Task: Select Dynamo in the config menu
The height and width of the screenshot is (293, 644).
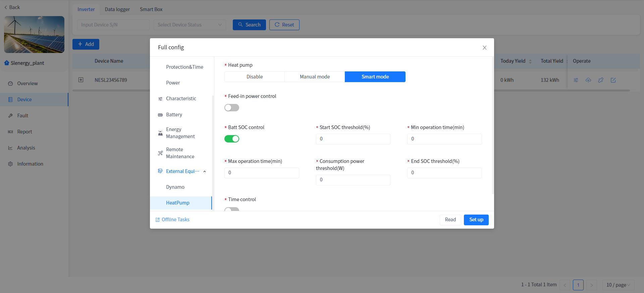Action: coord(175,187)
